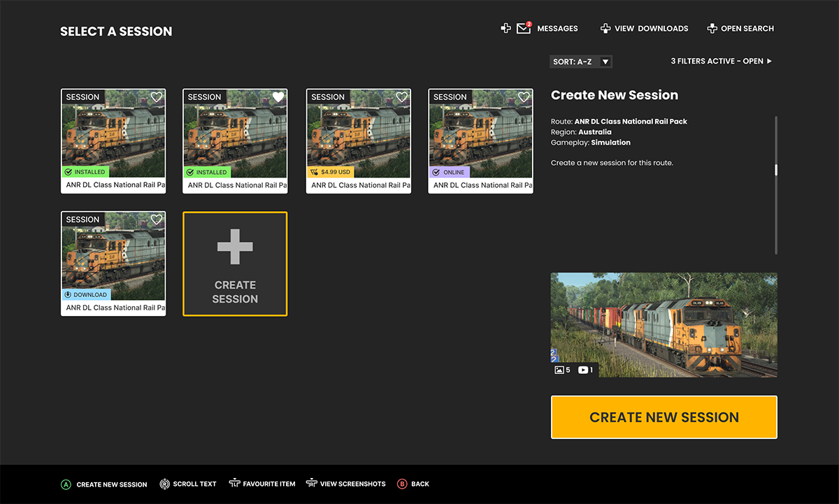This screenshot has width=839, height=504.
Task: Click the video count play icon
Action: coord(583,370)
